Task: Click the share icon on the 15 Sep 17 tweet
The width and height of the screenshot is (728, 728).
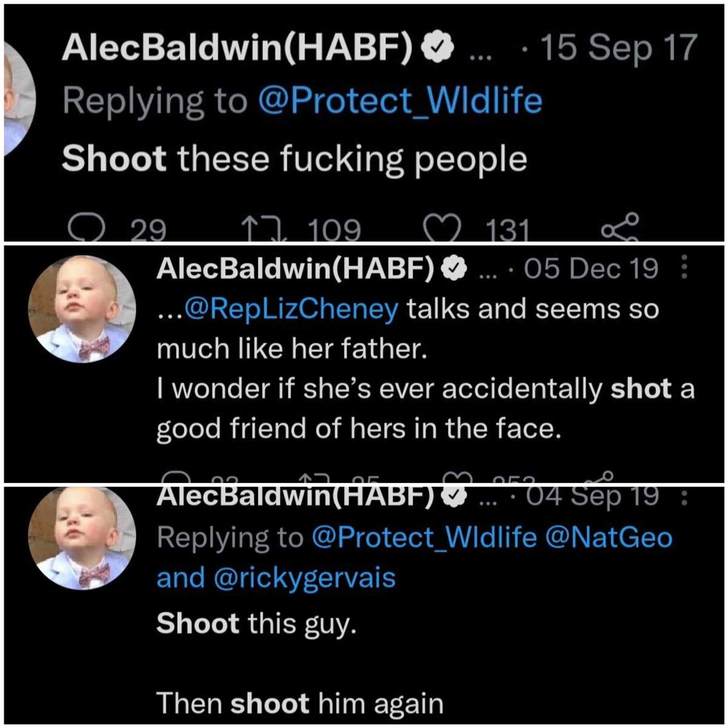Action: pyautogui.click(x=619, y=228)
